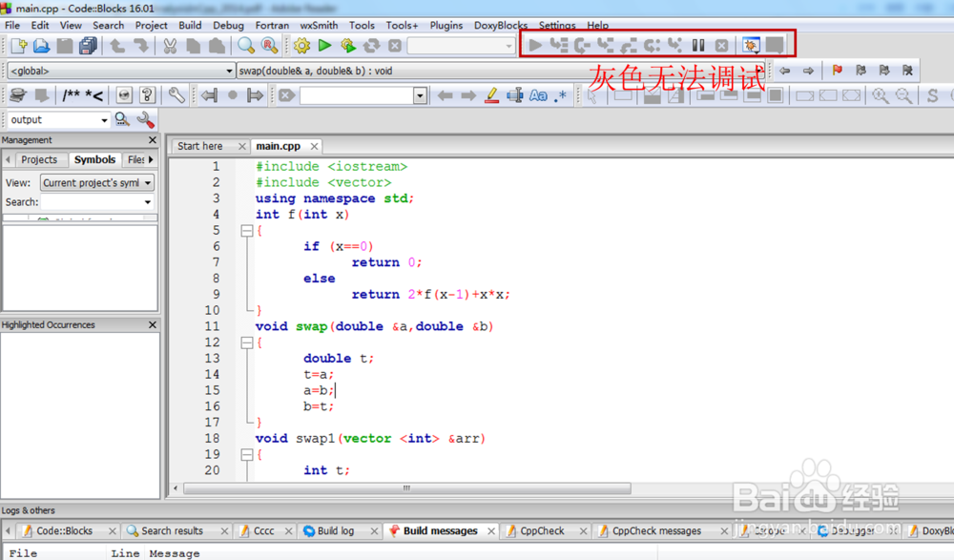954x560 pixels.
Task: Click the incremental search text field
Action: click(x=357, y=95)
